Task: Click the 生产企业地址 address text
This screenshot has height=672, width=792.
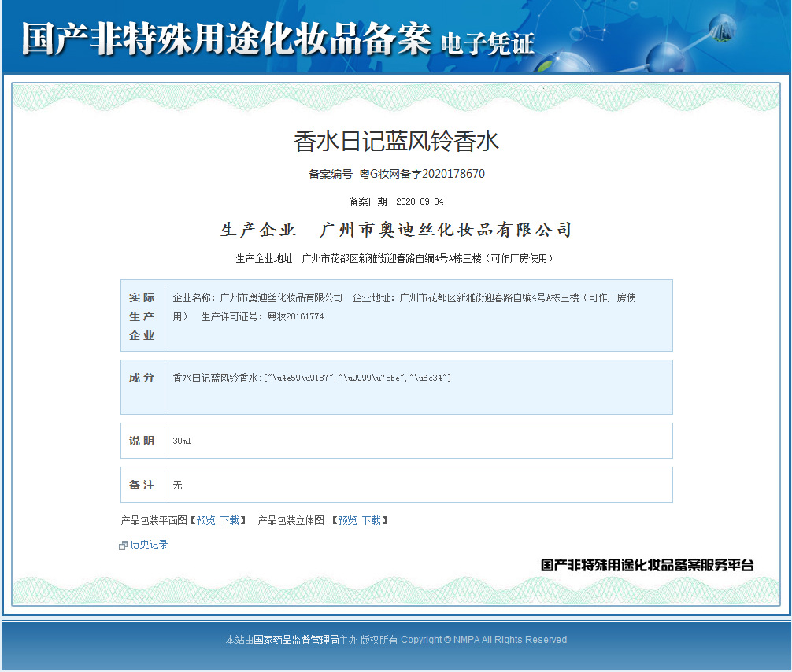Action: point(396,257)
